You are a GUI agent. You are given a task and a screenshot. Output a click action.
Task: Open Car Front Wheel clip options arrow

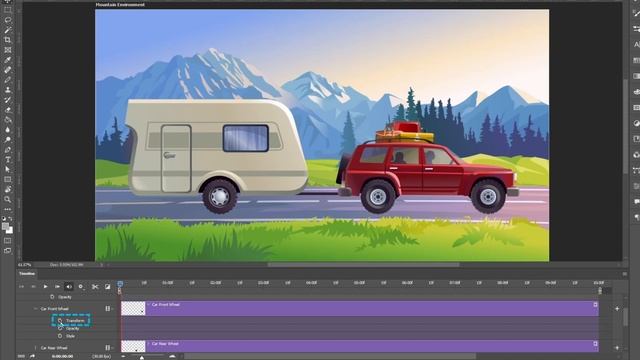(x=596, y=304)
